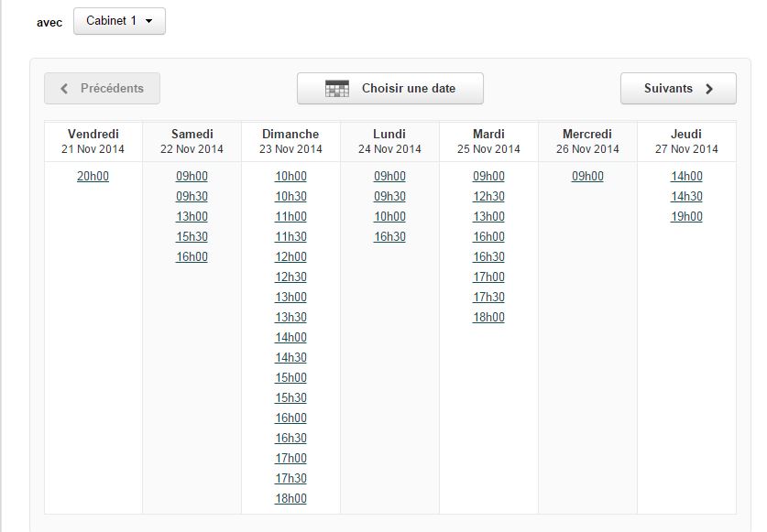Click the right chevron on Suivants

(x=709, y=89)
